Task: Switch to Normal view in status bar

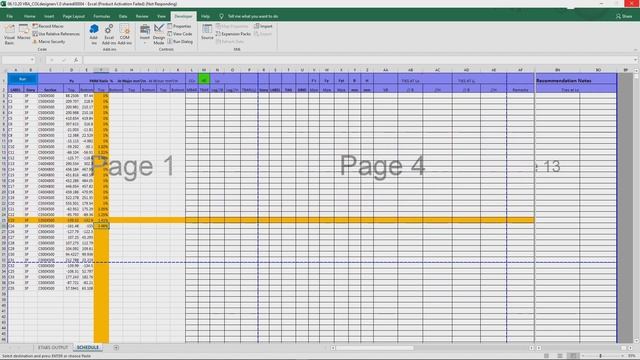Action: coord(547,356)
